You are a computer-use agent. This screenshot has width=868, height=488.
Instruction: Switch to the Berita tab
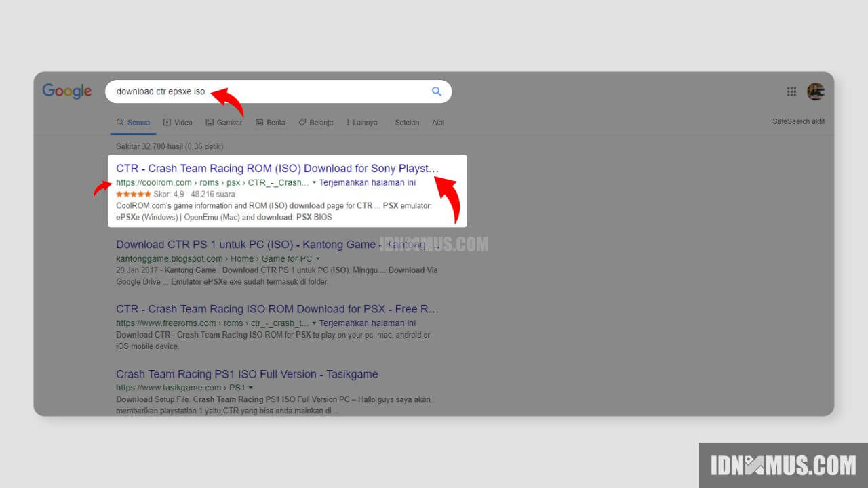(x=270, y=123)
